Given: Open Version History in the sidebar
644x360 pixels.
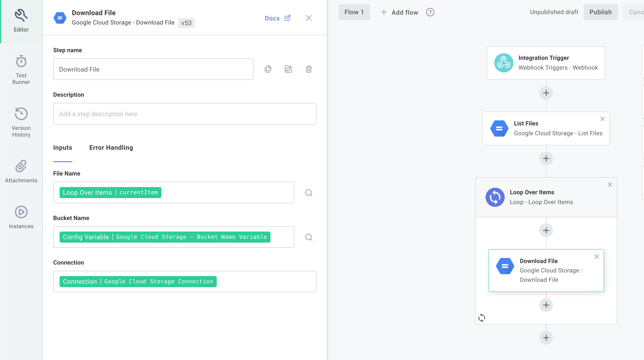Looking at the screenshot, I should click(21, 122).
